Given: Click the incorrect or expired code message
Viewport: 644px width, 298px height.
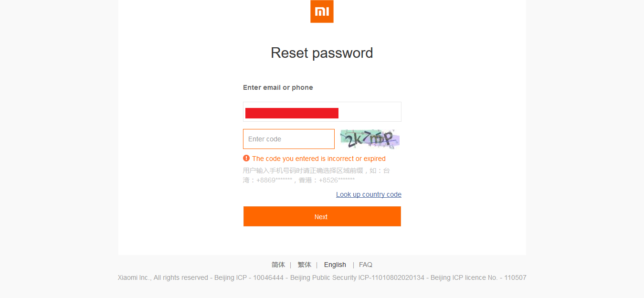Looking at the screenshot, I should pos(318,159).
